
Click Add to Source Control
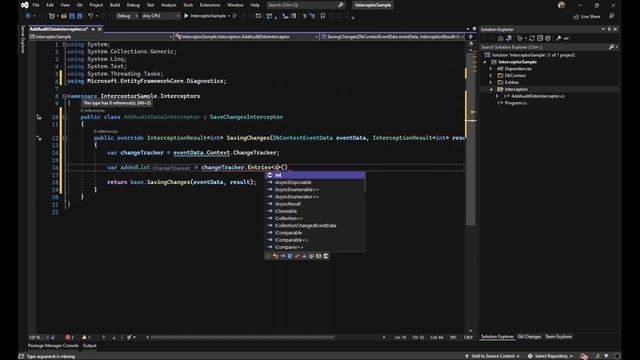tap(492, 356)
